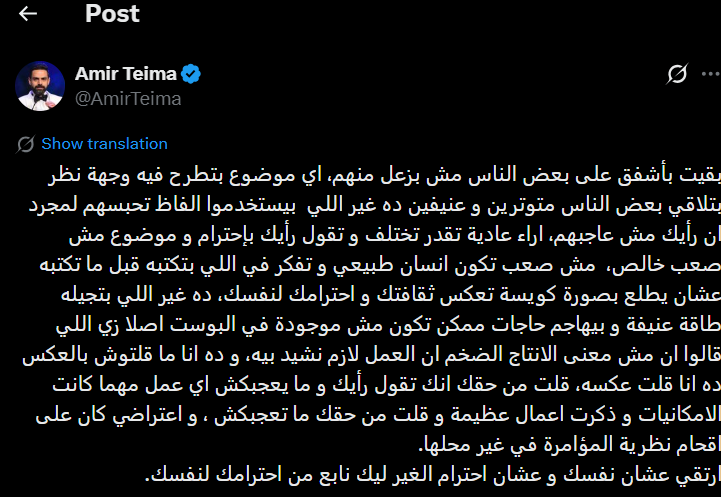The width and height of the screenshot is (721, 497).
Task: Open the three-dot more options menu
Action: coord(708,74)
